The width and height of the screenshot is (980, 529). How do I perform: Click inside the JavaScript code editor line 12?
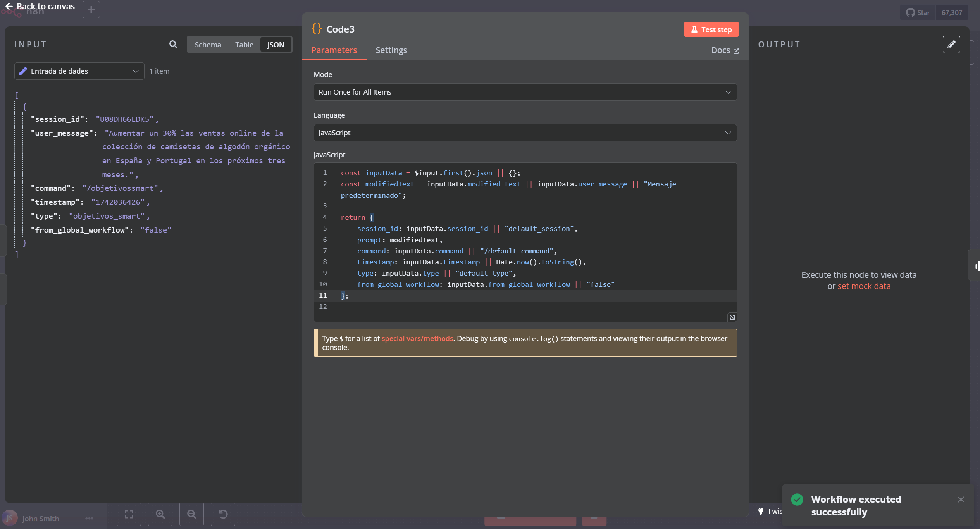pyautogui.click(x=504, y=307)
